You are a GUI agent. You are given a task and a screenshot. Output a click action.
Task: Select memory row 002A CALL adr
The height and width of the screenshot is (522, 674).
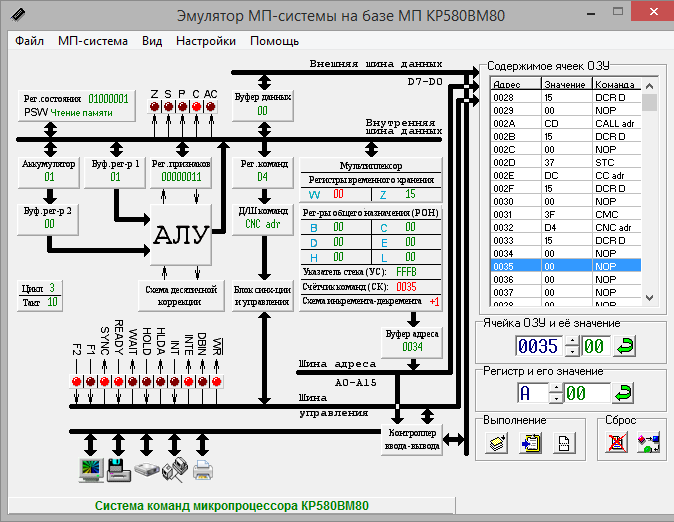coord(566,123)
